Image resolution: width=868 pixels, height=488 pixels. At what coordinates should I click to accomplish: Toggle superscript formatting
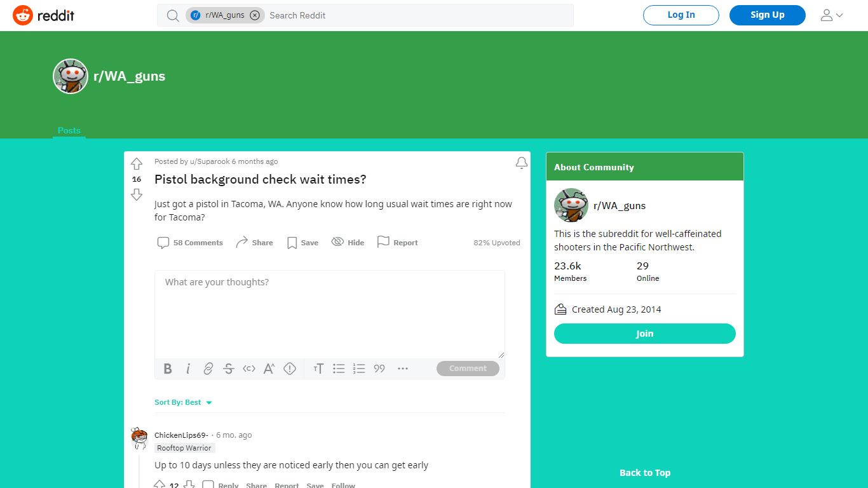point(269,369)
